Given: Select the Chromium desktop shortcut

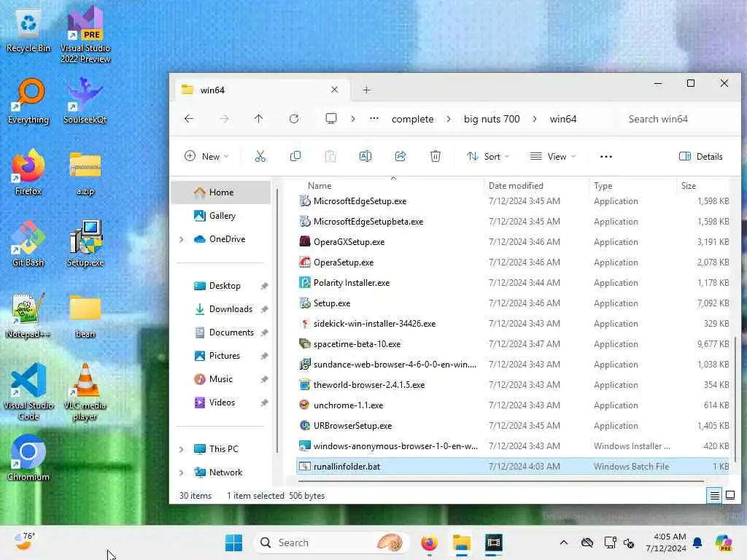Looking at the screenshot, I should coord(28,458).
